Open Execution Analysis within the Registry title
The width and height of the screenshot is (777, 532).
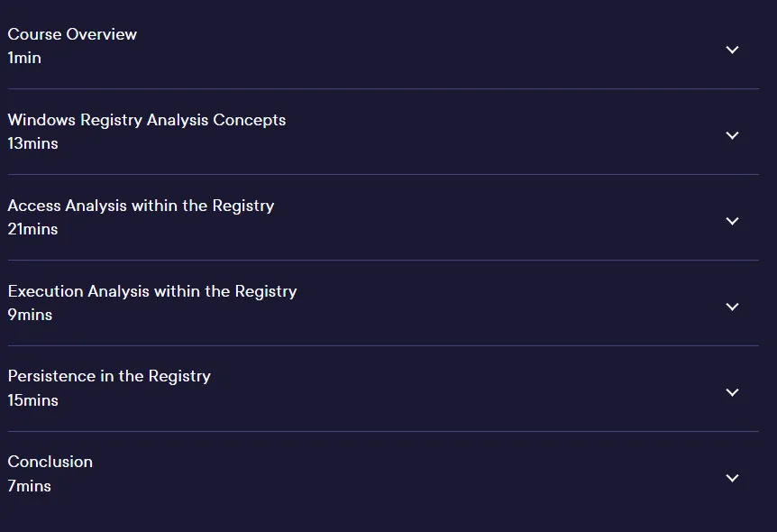coord(152,291)
